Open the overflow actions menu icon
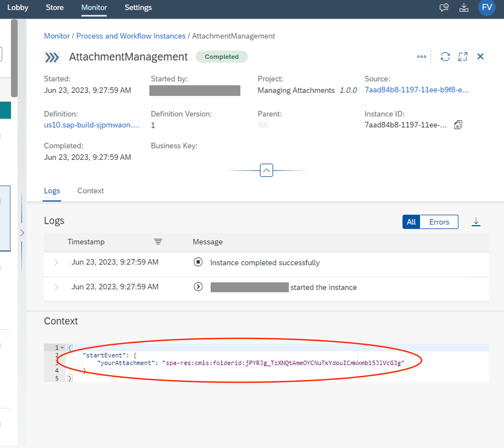 (421, 57)
